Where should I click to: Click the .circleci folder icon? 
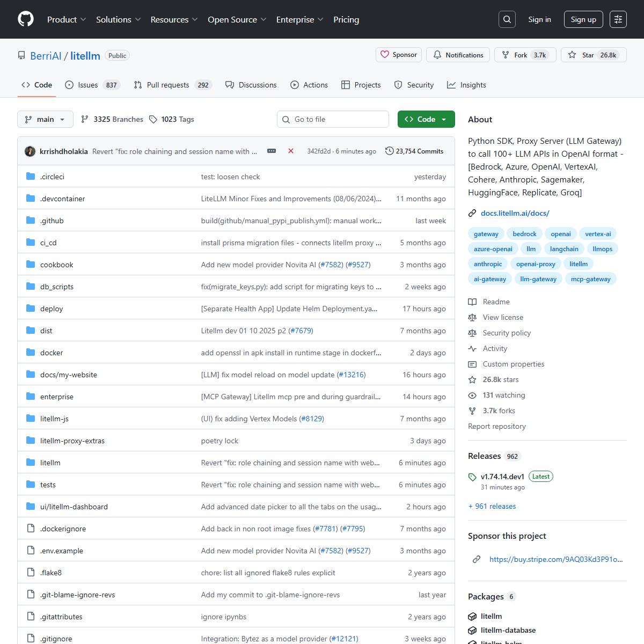31,176
